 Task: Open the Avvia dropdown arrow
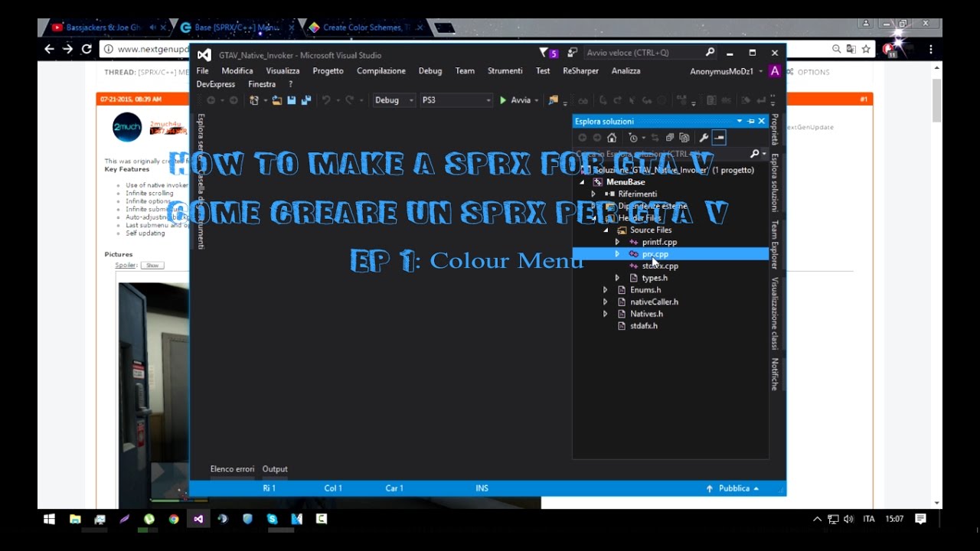point(537,100)
